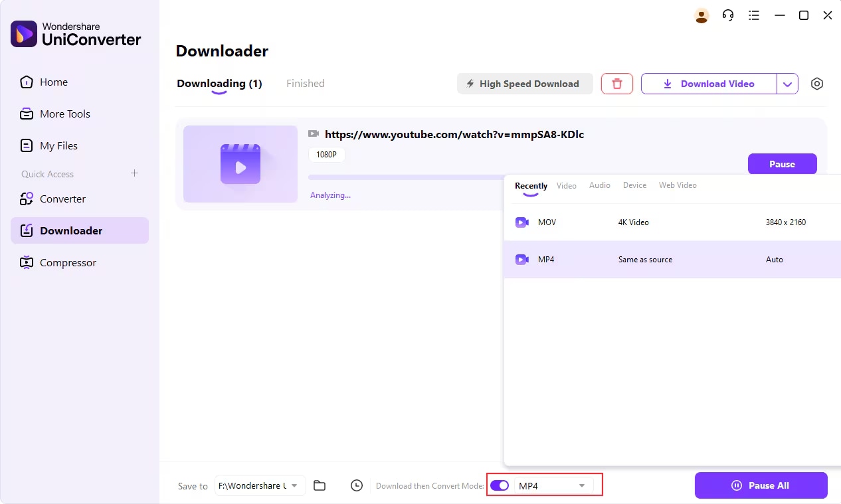Screen dimensions: 841x504
Task: Open Home from the sidebar label
Action: point(54,82)
